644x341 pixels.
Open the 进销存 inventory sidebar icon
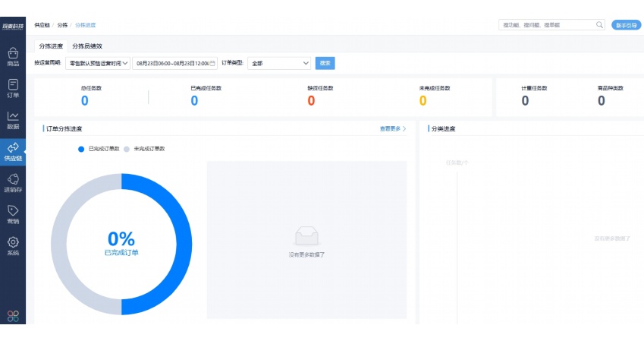coord(13,182)
